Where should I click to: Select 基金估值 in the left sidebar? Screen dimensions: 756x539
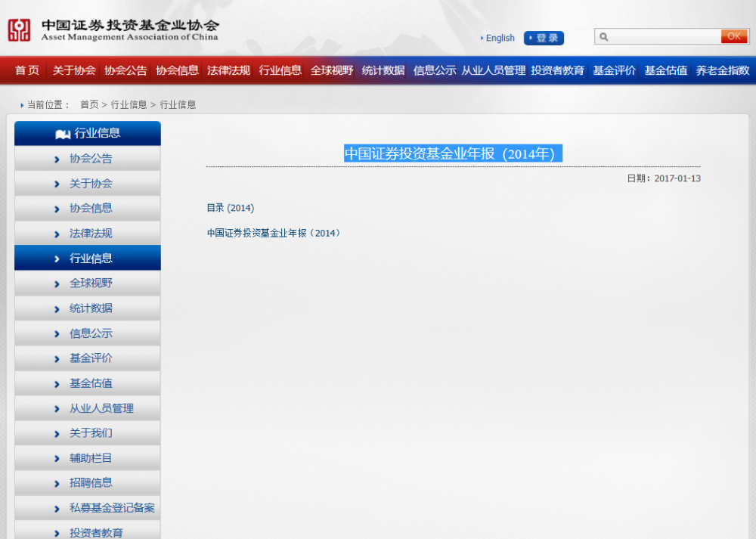click(88, 383)
